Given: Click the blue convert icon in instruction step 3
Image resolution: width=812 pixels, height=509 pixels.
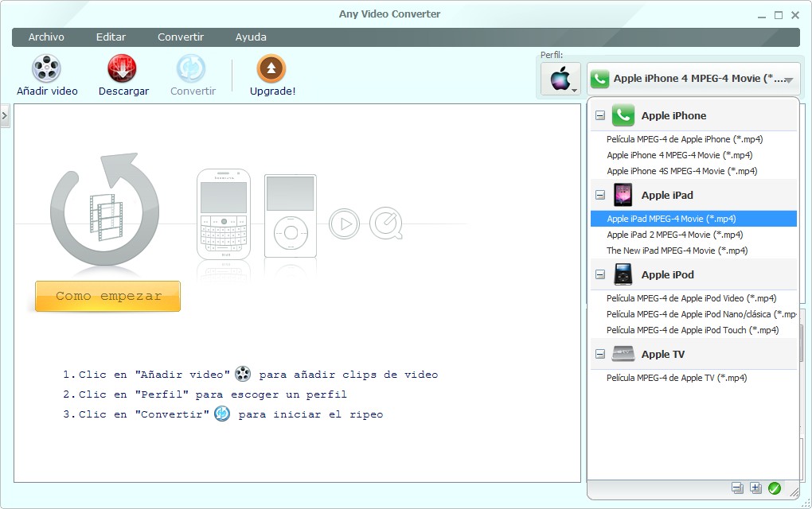Looking at the screenshot, I should coord(222,414).
